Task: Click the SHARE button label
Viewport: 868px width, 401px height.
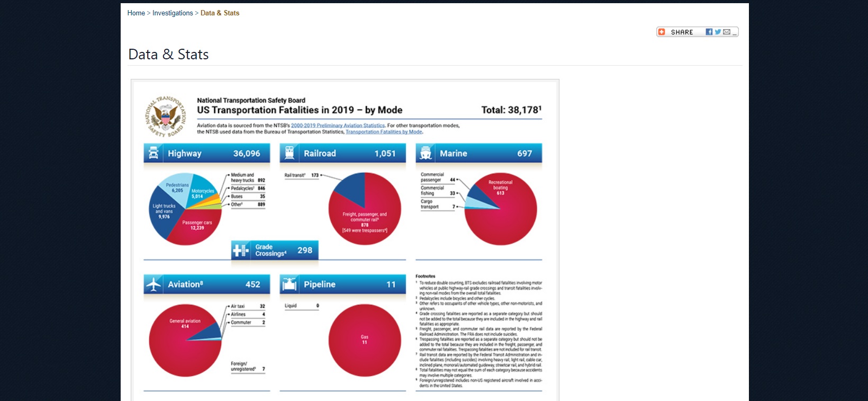Action: 682,32
